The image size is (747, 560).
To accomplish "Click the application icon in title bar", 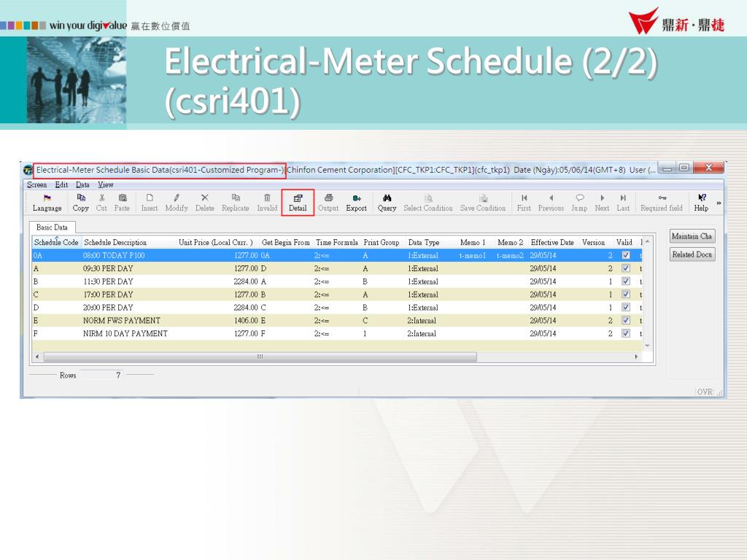I will (28, 170).
